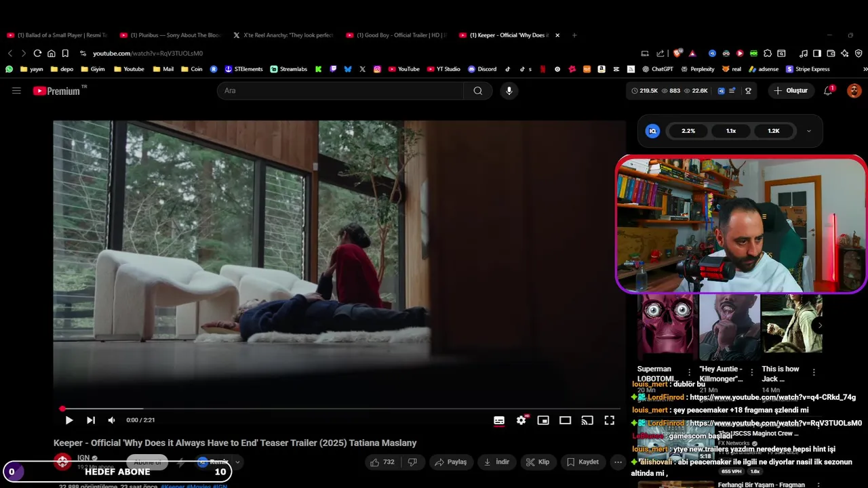Cast video to a TV
This screenshot has width=868, height=488.
pos(587,420)
